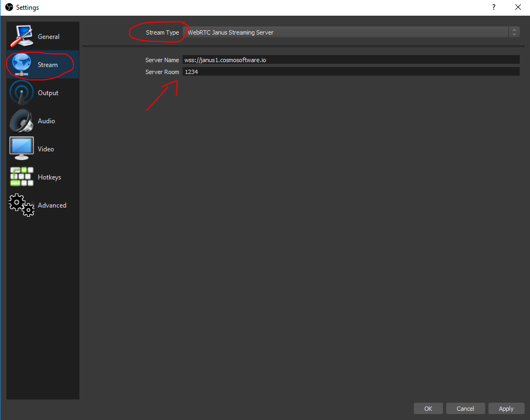Open the help question mark
Viewport: 530px width, 420px height.
point(493,7)
